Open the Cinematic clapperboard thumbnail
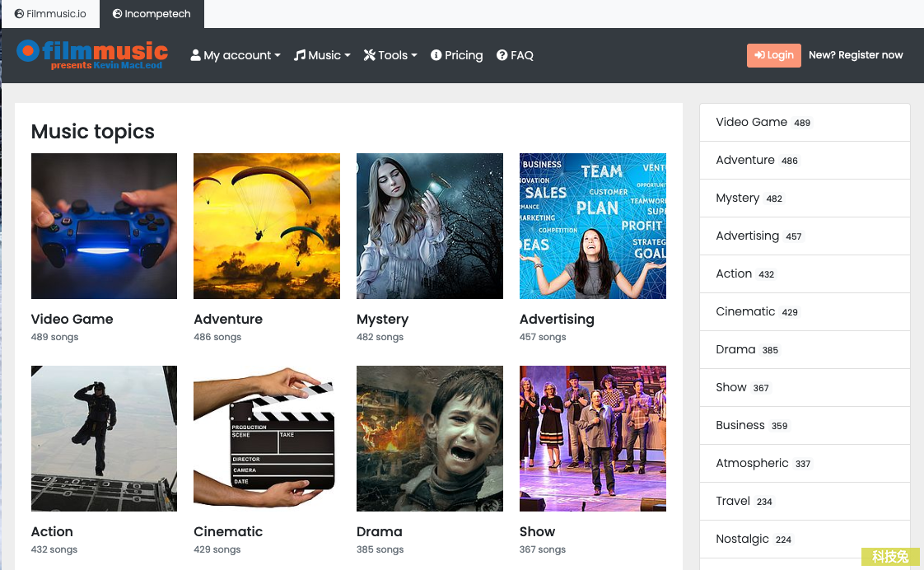 coord(267,438)
